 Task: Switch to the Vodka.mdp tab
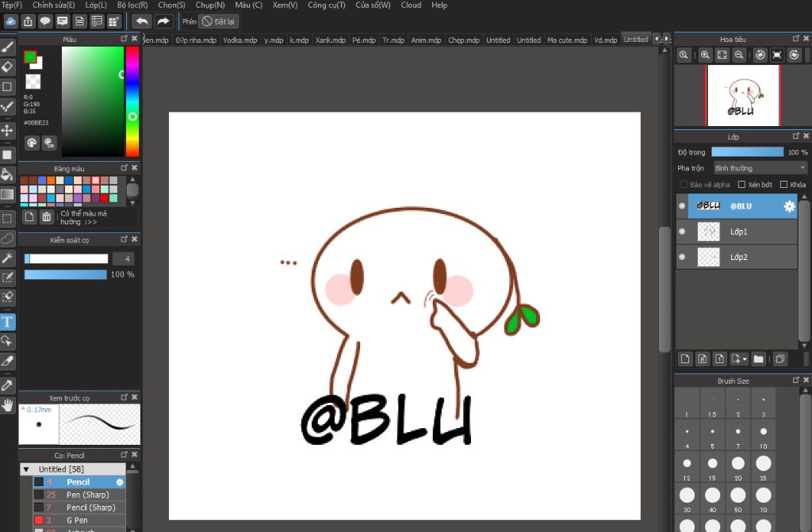coord(239,40)
